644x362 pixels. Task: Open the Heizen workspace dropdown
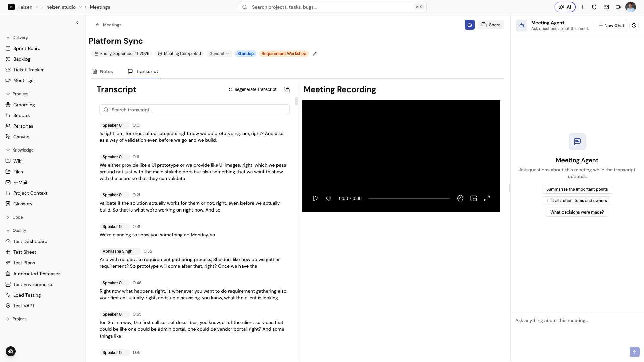[x=37, y=7]
